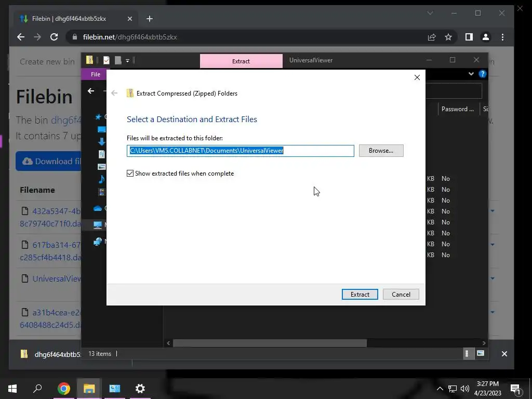Screen dimensions: 532x399
Task: Open 432a5347 file link on Filebin
Action: pyautogui.click(x=50, y=217)
